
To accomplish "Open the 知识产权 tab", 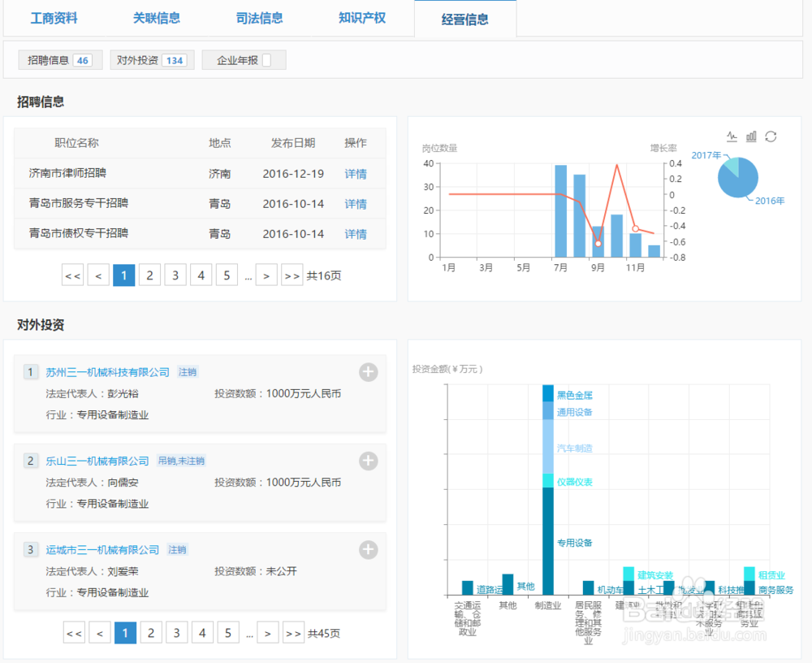I will [362, 18].
